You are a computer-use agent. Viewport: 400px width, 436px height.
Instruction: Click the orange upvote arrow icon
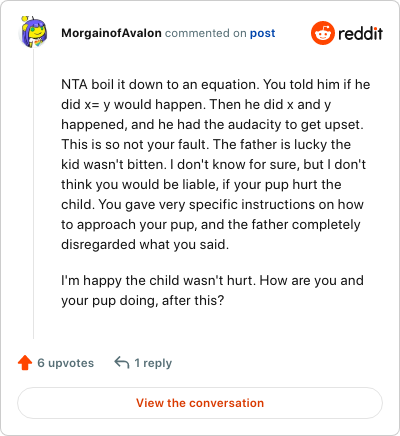[25, 363]
